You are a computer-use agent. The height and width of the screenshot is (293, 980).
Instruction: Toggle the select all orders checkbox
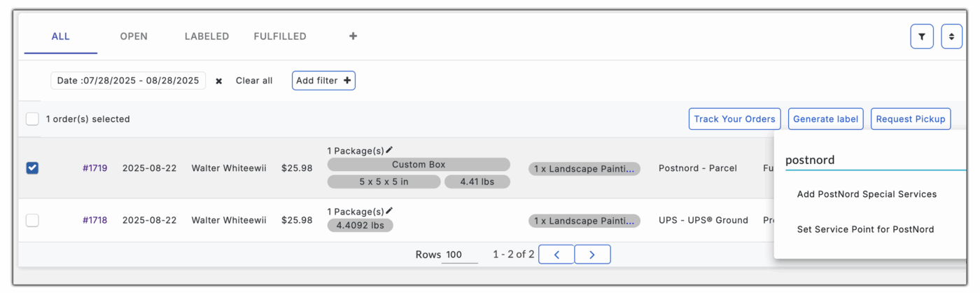click(32, 119)
